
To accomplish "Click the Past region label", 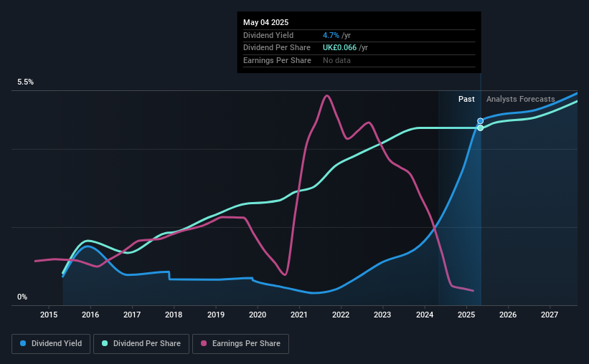I will click(x=466, y=99).
